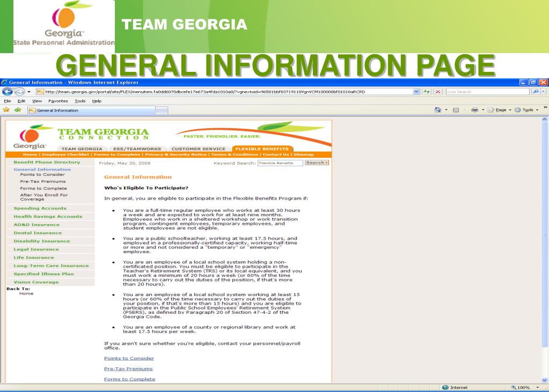The width and height of the screenshot is (549, 392).
Task: Open AD&D Insurance in sidebar
Action: click(x=36, y=225)
